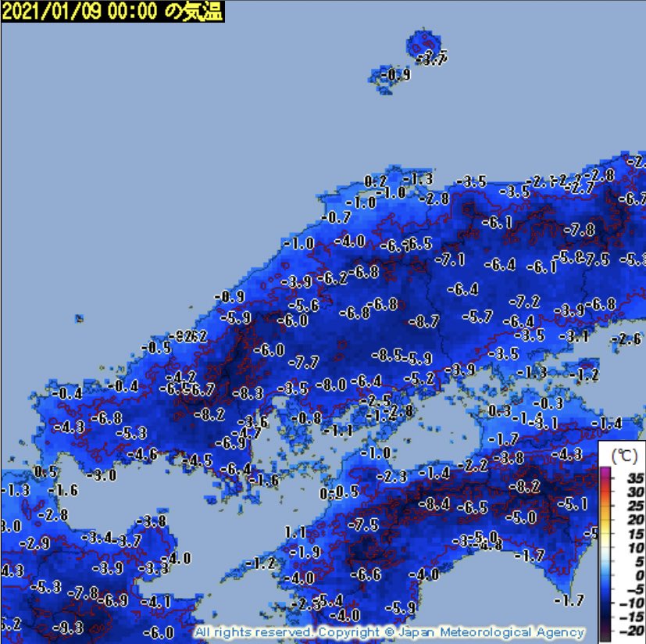Click the -4.5 temperature value
The image size is (646, 644).
click(198, 460)
